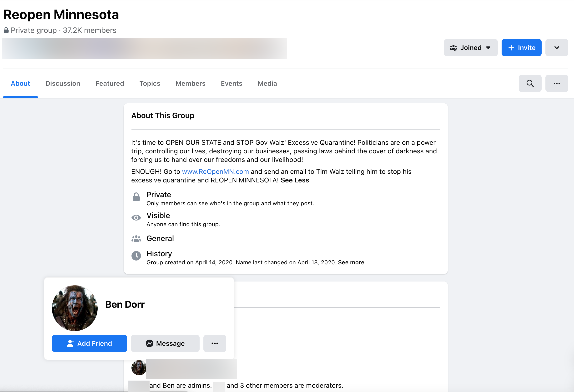
Task: Send a message to Ben Dorr
Action: click(x=165, y=343)
